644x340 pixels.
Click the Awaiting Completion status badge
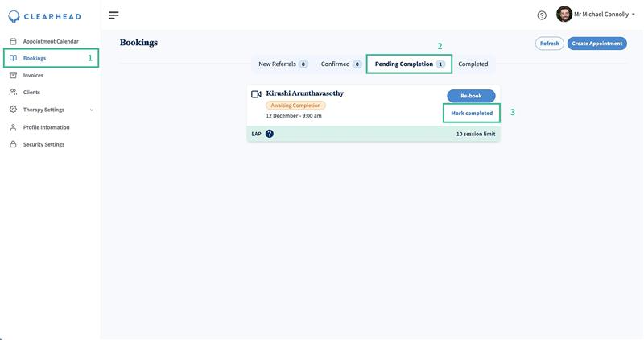tap(295, 106)
